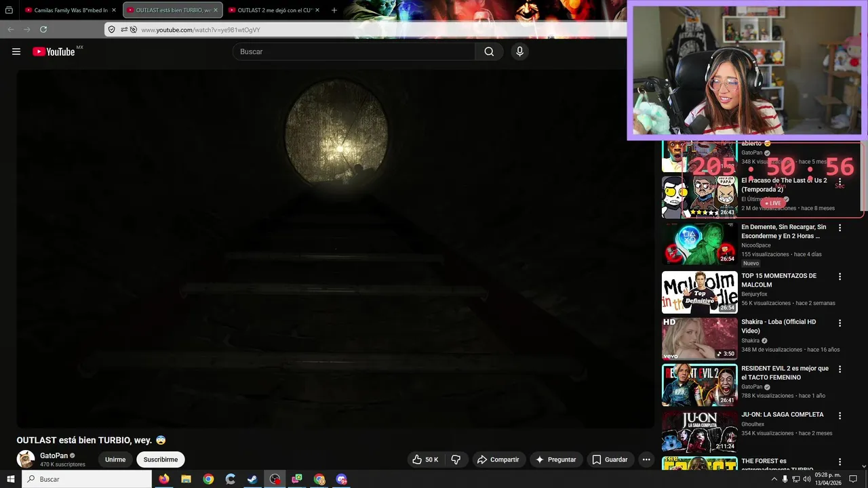The image size is (868, 488).
Task: Open Shakira Loba video thumbnail
Action: pos(699,338)
